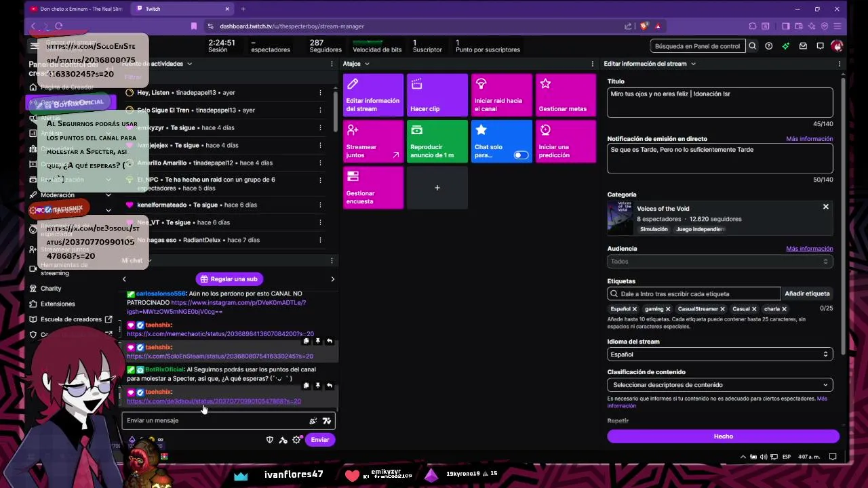Click the share page icon in address bar
Image resolution: width=868 pixels, height=488 pixels.
(628, 26)
